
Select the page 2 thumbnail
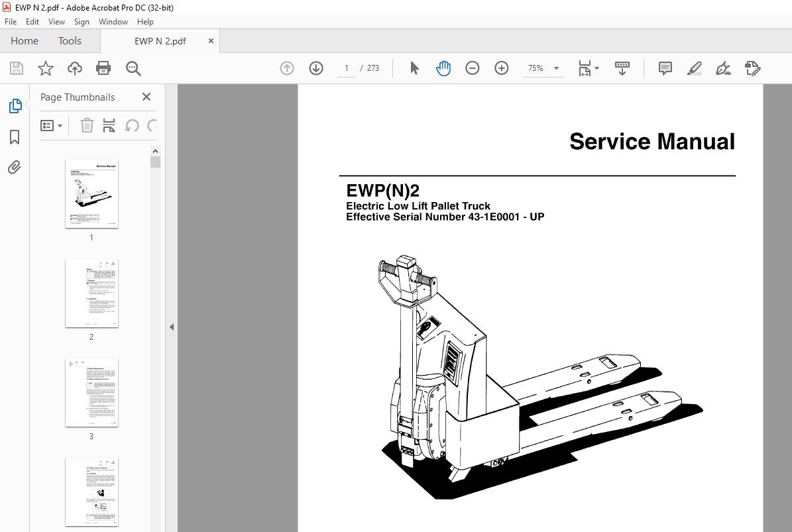[91, 293]
